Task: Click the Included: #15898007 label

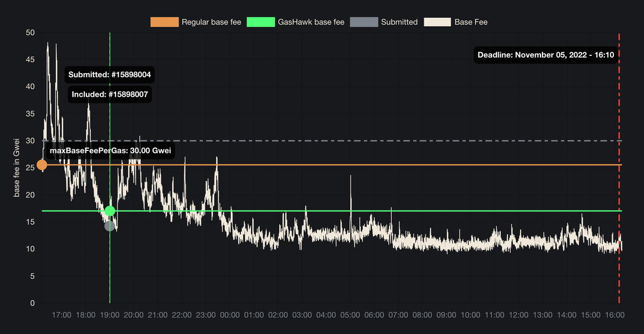Action: pos(109,95)
